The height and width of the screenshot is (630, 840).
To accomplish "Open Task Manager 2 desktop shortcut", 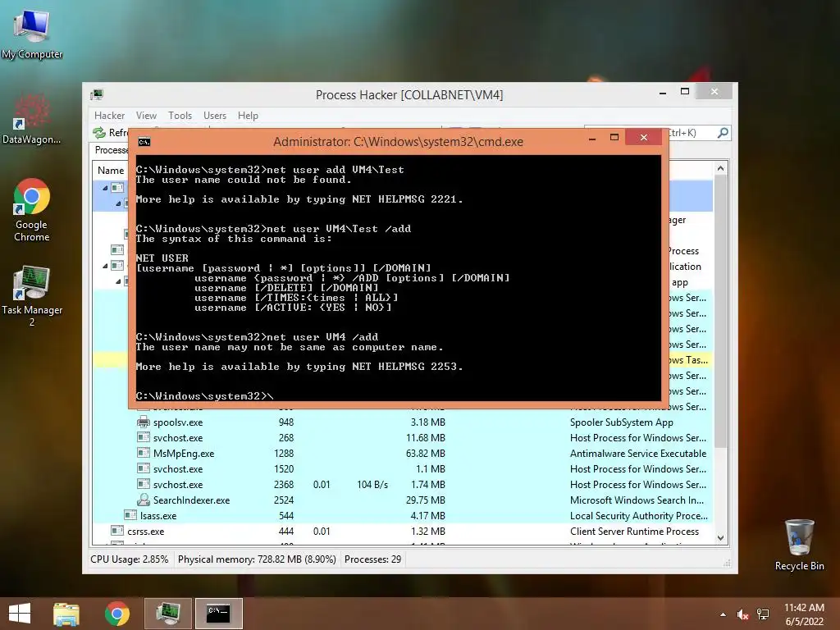I will (32, 295).
